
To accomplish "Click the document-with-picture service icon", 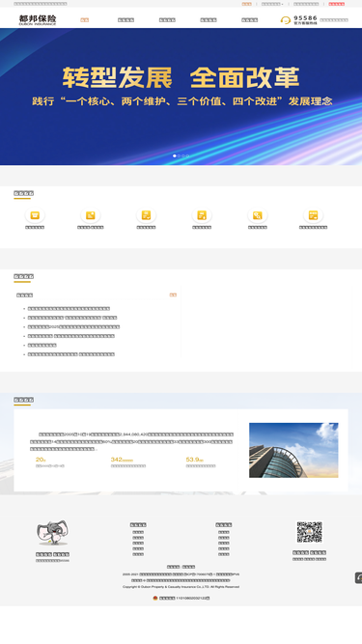I will [x=91, y=214].
